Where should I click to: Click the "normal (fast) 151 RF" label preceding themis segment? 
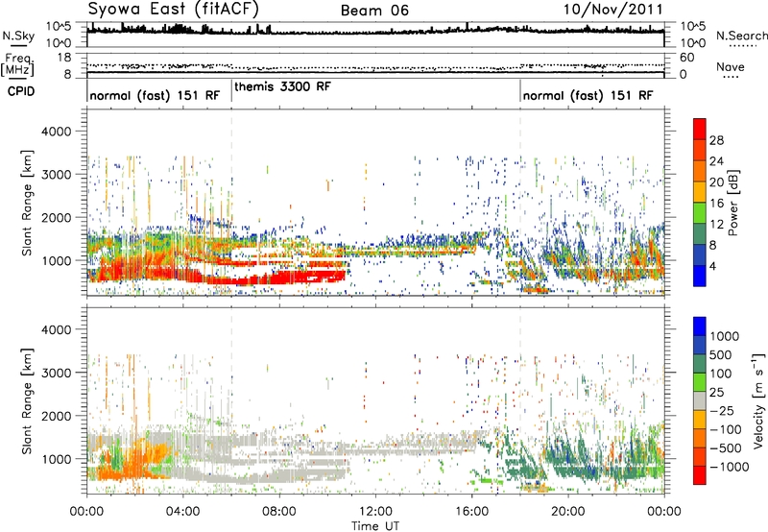(x=155, y=95)
